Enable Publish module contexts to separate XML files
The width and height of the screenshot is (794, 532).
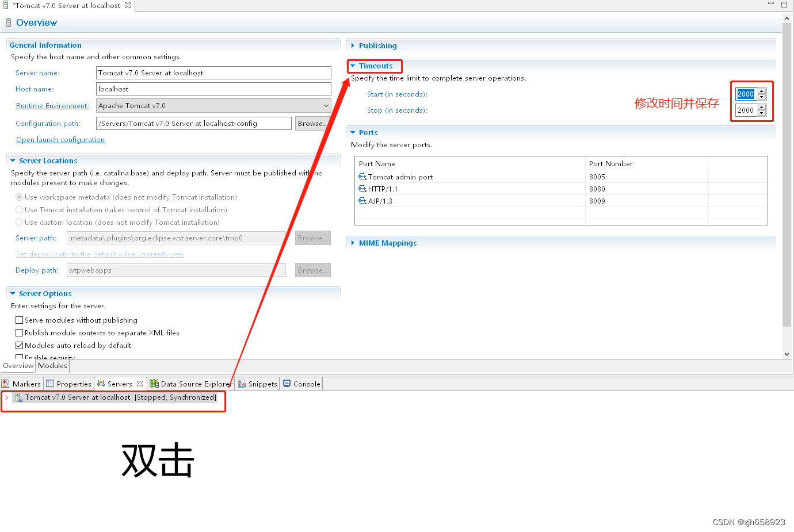click(20, 333)
